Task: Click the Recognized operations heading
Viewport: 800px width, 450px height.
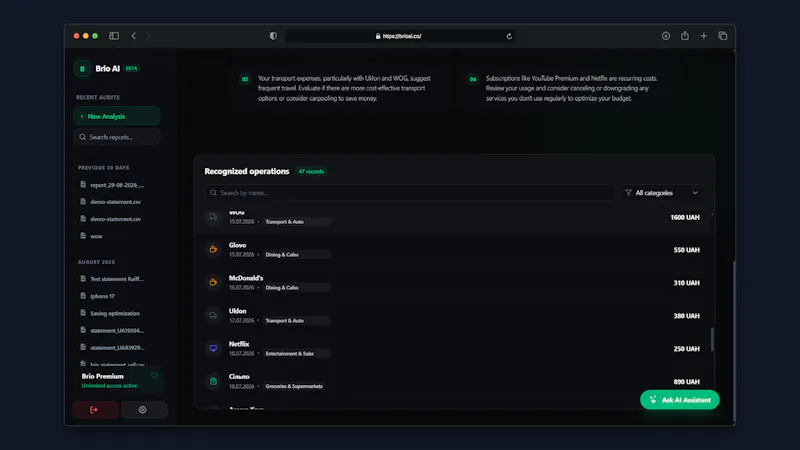Action: [247, 171]
